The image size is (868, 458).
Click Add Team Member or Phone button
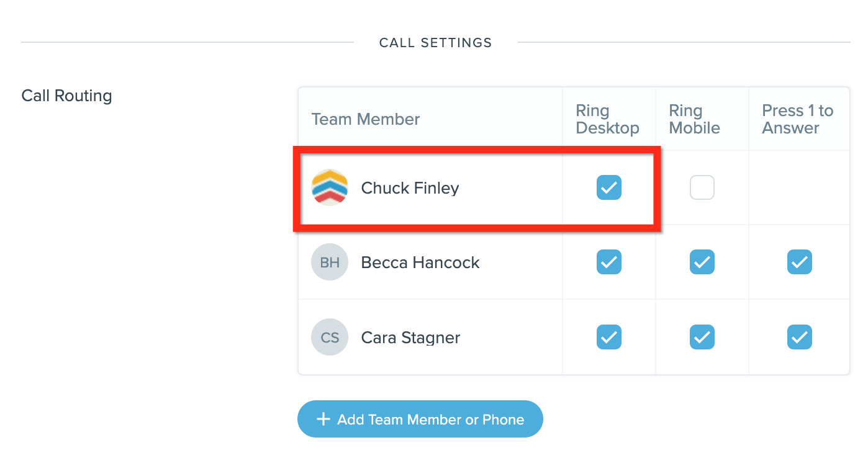(420, 420)
